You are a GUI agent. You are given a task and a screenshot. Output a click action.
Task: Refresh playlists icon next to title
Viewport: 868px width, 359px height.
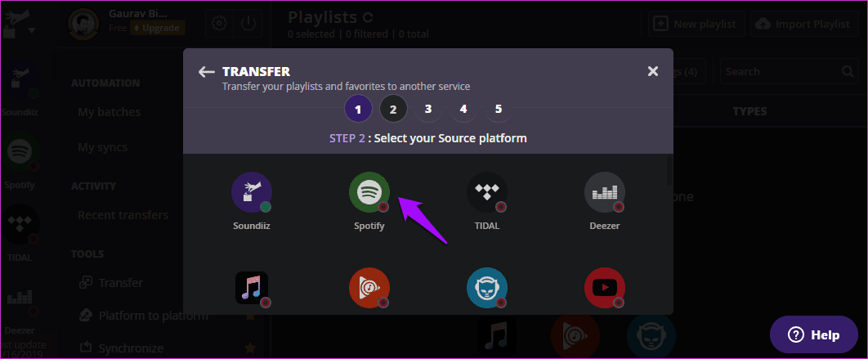pos(368,17)
